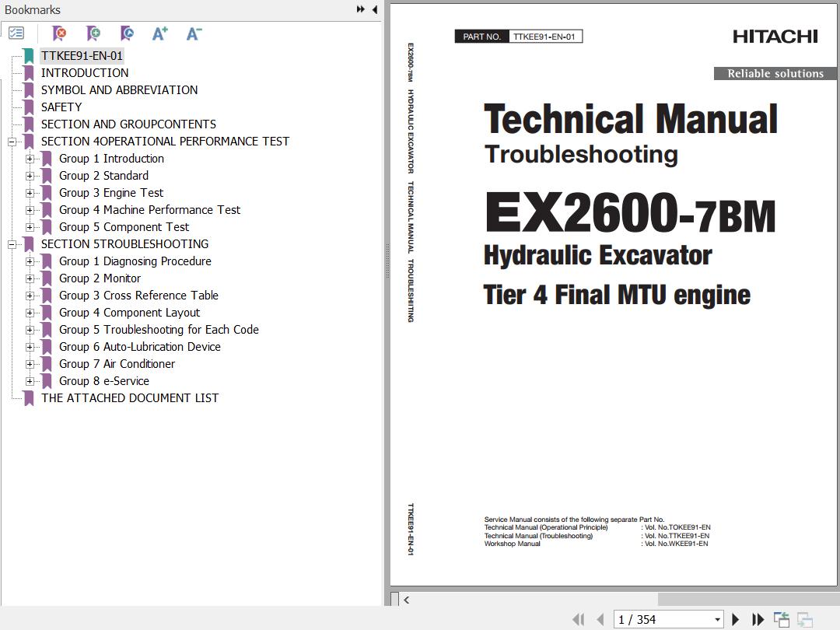Expand Group 5 Component Test

pyautogui.click(x=30, y=228)
